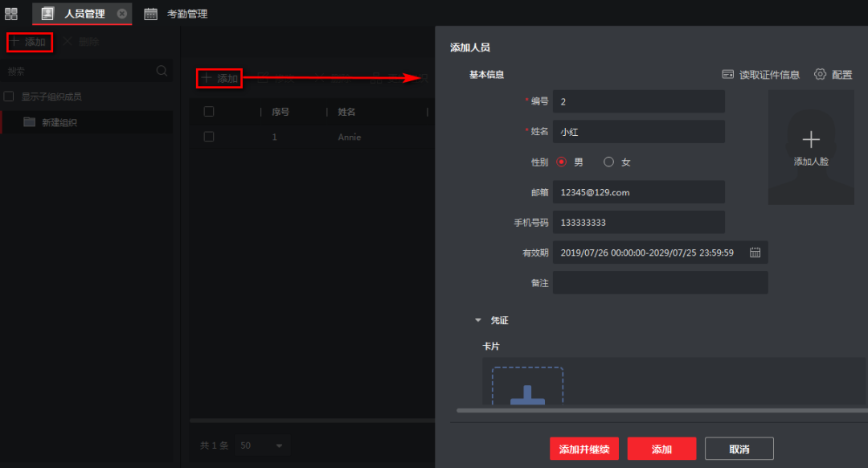Click the search magnifier icon

point(162,71)
